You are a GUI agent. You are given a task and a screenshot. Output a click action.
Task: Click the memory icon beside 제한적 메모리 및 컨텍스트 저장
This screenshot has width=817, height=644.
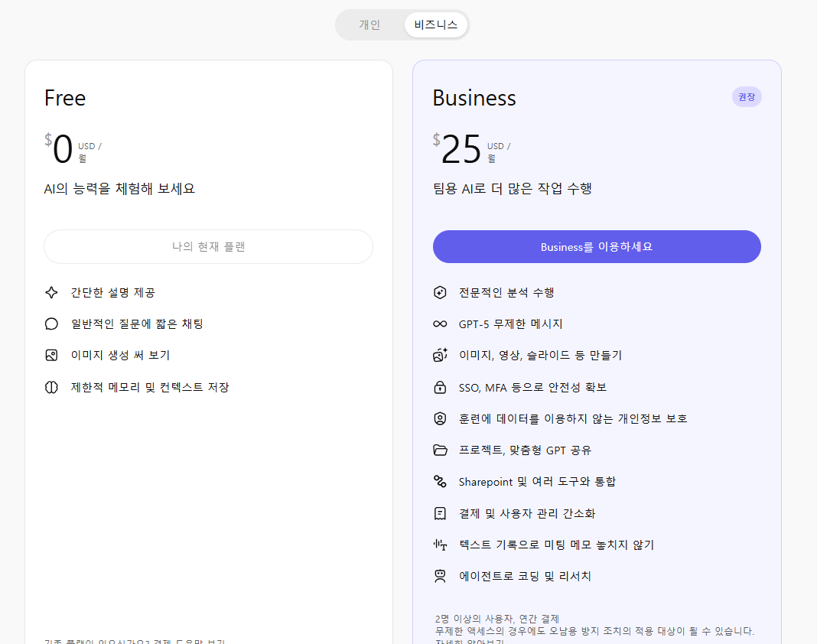[51, 387]
